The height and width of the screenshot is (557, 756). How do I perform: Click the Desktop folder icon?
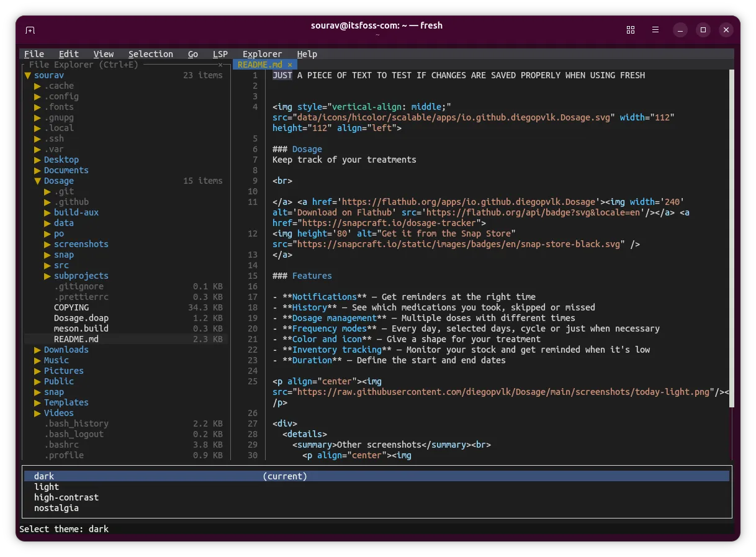click(37, 160)
